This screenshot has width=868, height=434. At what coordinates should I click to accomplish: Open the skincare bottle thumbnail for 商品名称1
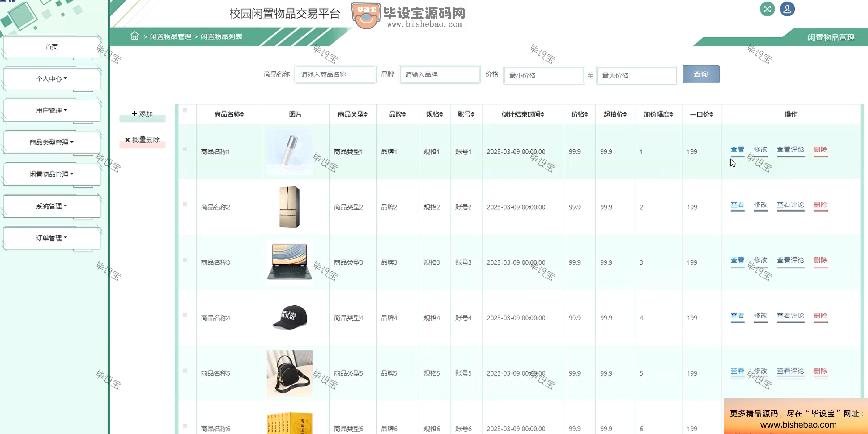pos(289,152)
